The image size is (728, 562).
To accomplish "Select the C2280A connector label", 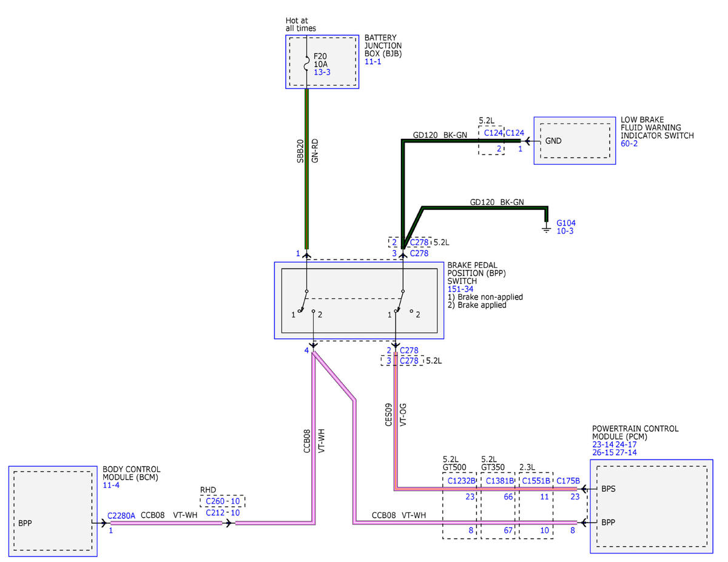I will click(x=121, y=516).
